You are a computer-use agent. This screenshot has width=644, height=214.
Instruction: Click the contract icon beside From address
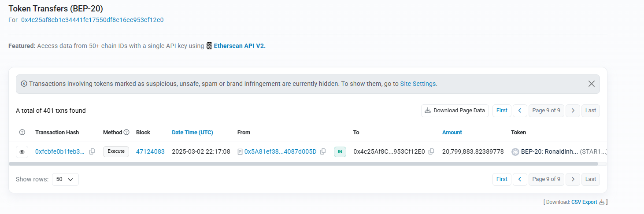tap(240, 151)
